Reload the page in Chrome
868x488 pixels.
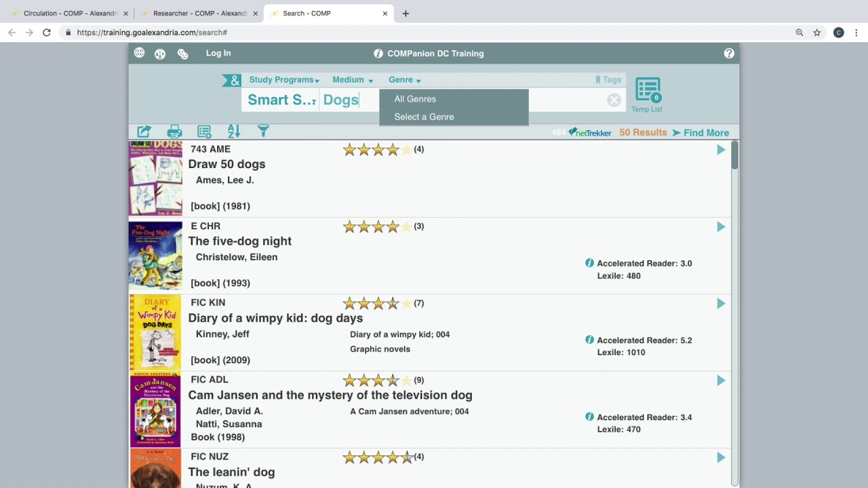(x=47, y=33)
